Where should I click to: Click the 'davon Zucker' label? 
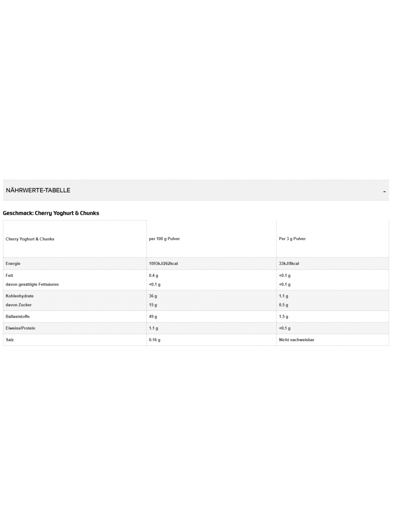pyautogui.click(x=19, y=305)
